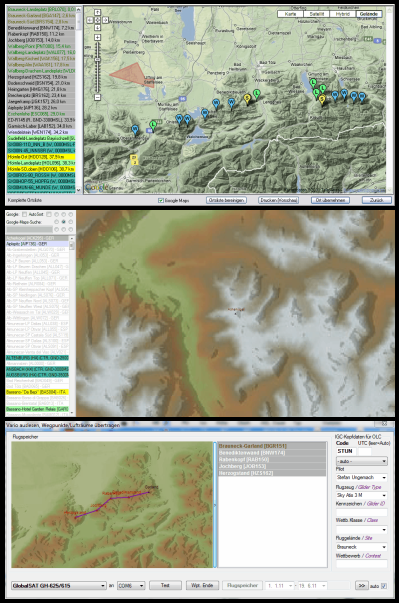The image size is (399, 603).
Task: Click the Ort übernehmen button
Action: click(330, 200)
